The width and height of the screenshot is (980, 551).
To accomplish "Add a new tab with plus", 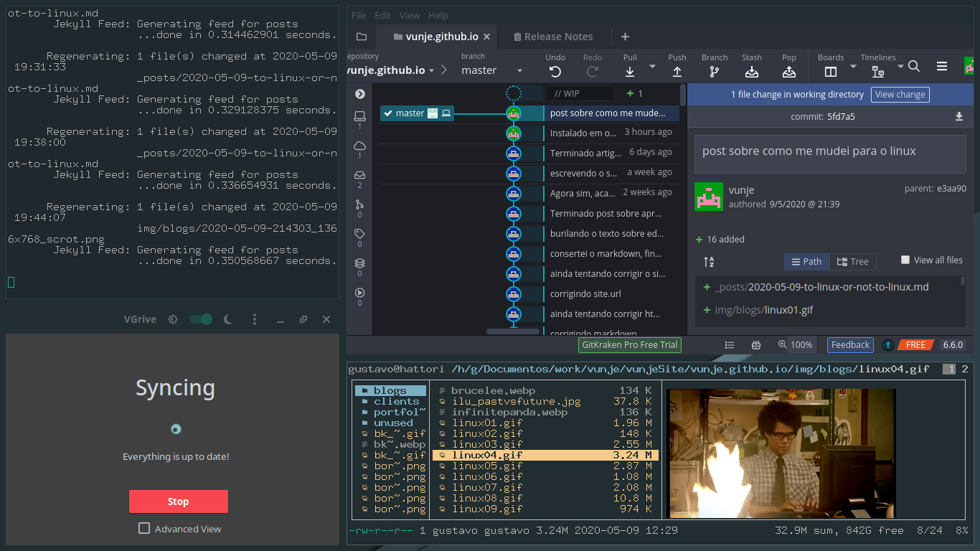I will coord(625,37).
